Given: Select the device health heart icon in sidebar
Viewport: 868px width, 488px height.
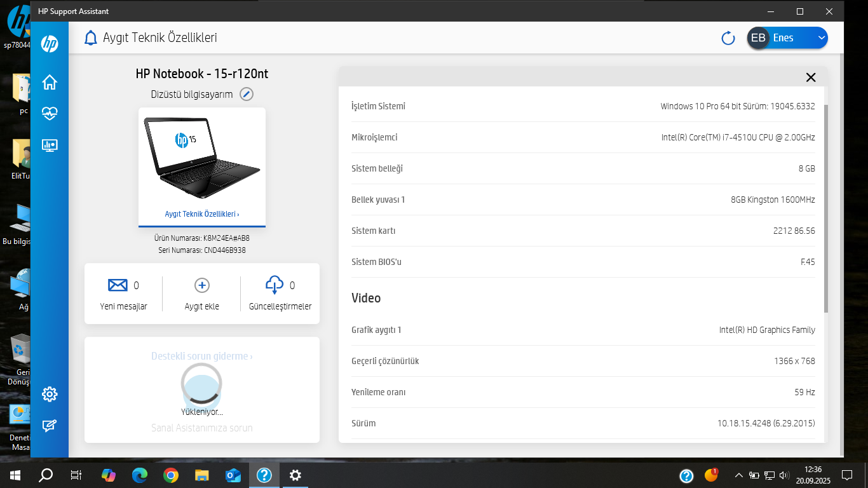Looking at the screenshot, I should (x=49, y=114).
